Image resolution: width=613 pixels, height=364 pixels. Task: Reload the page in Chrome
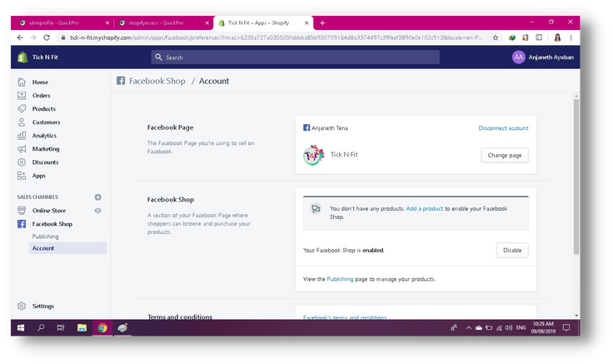(47, 37)
